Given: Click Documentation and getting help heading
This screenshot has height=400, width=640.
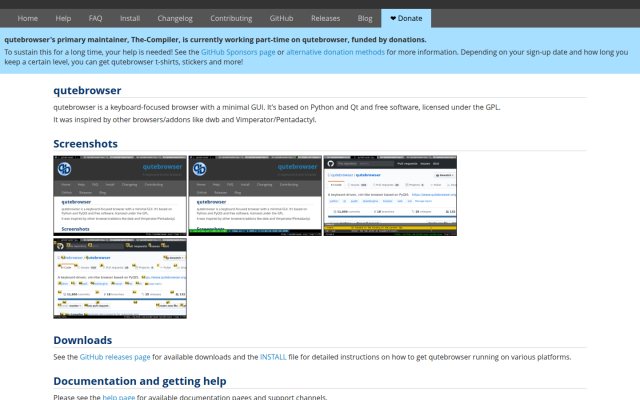Looking at the screenshot, I should 140,381.
